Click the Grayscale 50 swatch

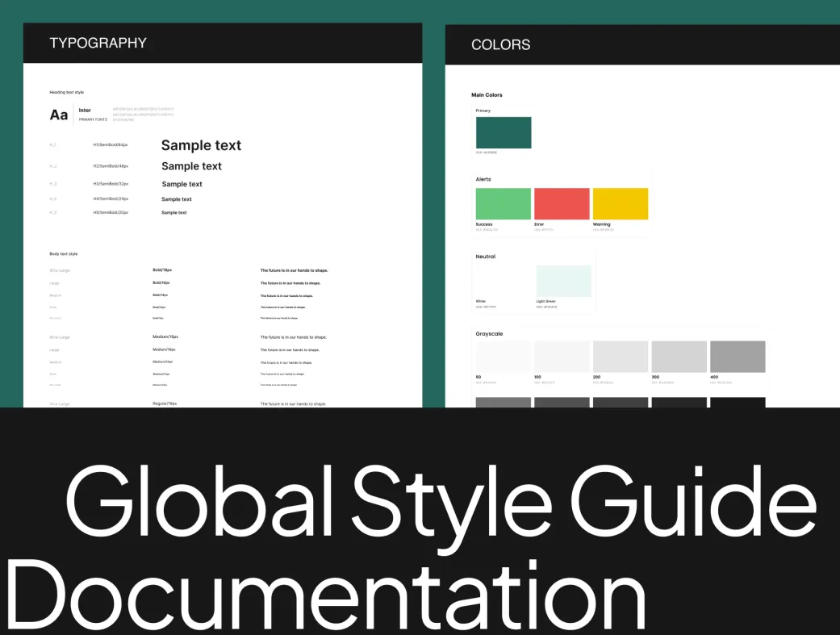[x=504, y=357]
